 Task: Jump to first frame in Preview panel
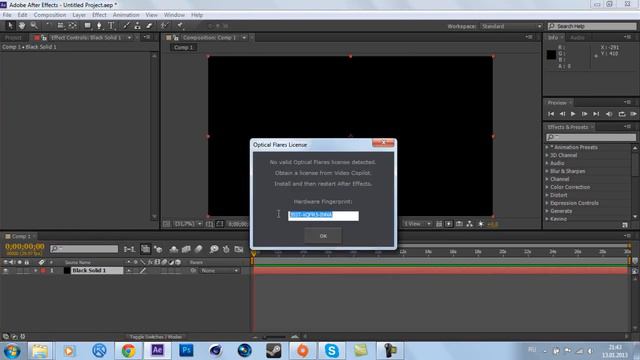(x=551, y=114)
